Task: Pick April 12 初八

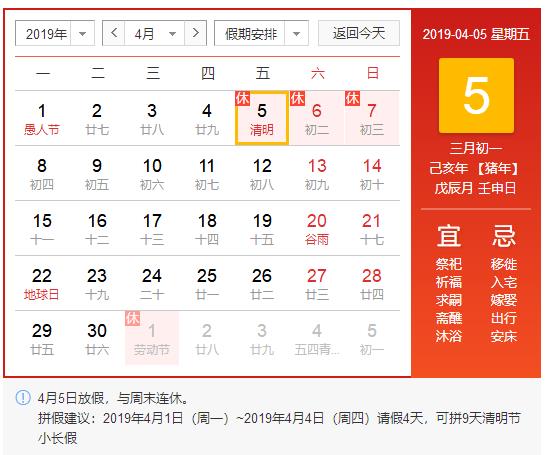Action: pyautogui.click(x=262, y=173)
